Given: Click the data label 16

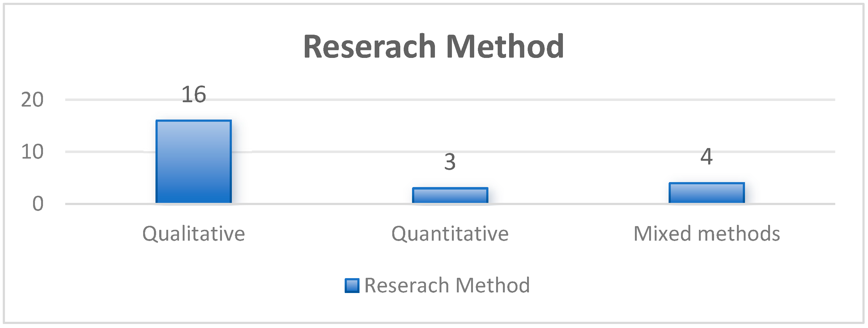Looking at the screenshot, I should pos(194,94).
